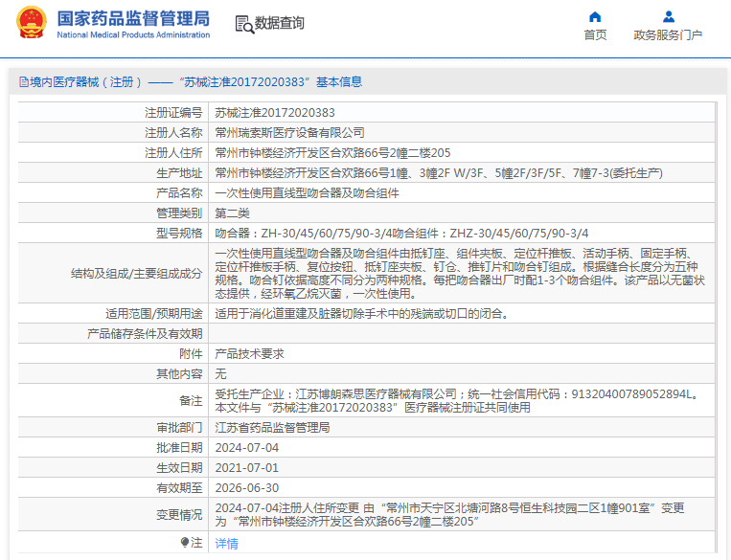The height and width of the screenshot is (560, 731).
Task: Click 生产地址 row label
Action: 179,173
